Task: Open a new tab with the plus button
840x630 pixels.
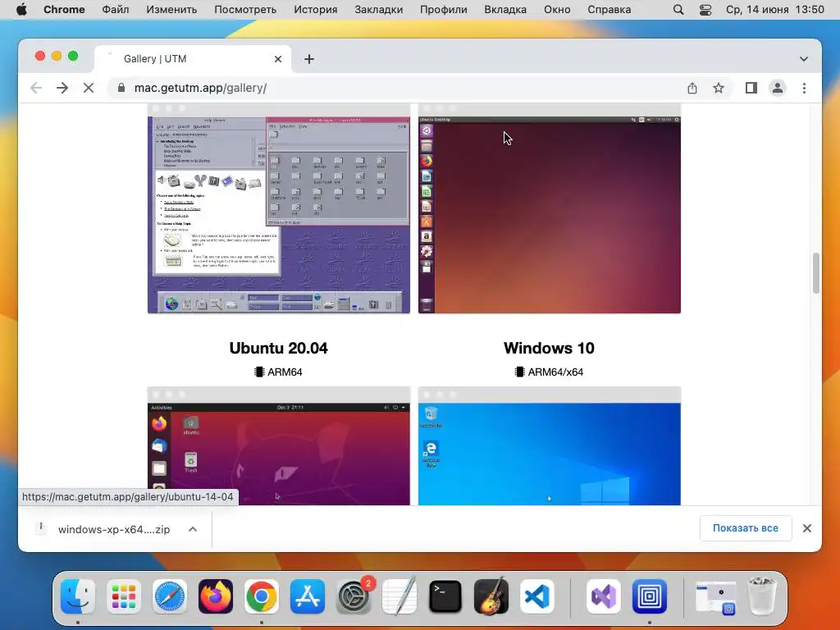Action: pos(309,59)
